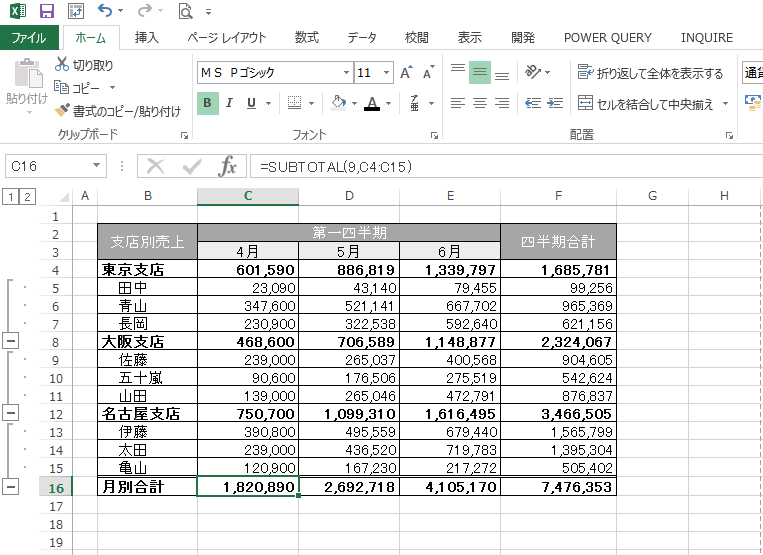Open the borders dropdown arrow

(x=311, y=103)
